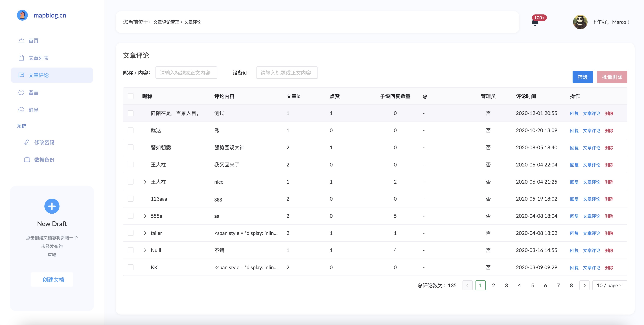Go to page 5 in pagination

(x=532, y=285)
